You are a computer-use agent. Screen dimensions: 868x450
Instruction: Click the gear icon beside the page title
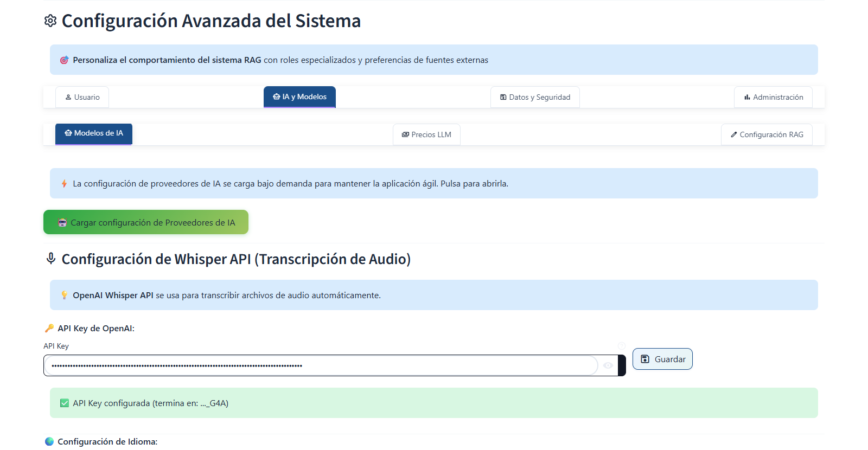50,21
